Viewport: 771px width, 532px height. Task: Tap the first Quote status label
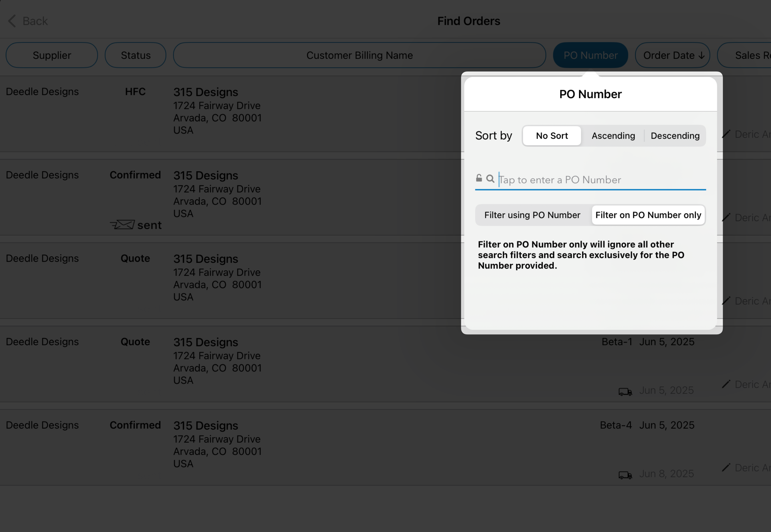pos(135,258)
